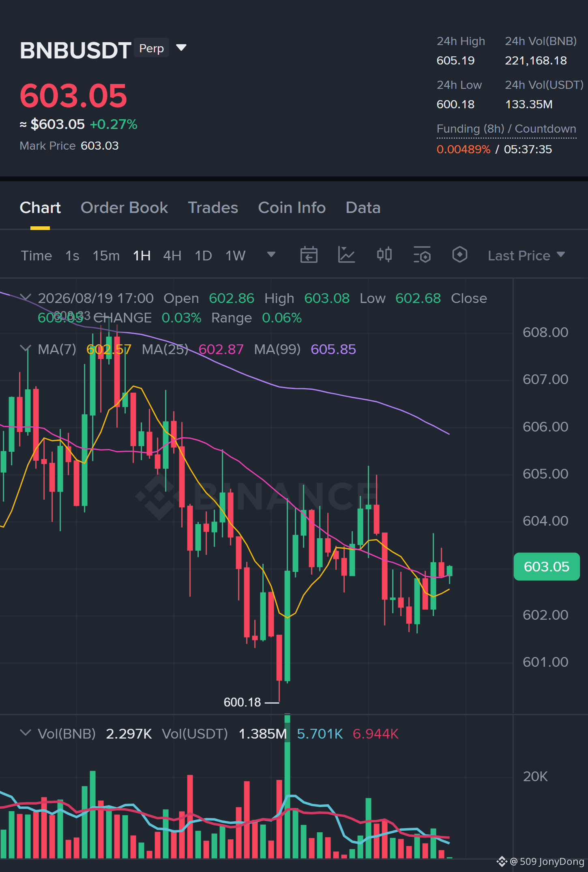588x872 pixels.
Task: Expand the more time intervals dropdown
Action: (x=271, y=255)
